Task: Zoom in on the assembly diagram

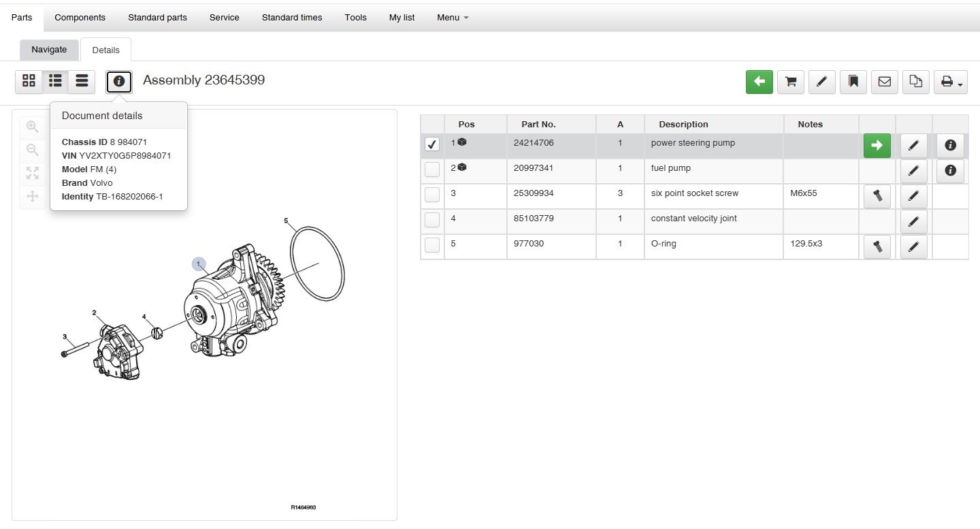Action: click(x=32, y=127)
